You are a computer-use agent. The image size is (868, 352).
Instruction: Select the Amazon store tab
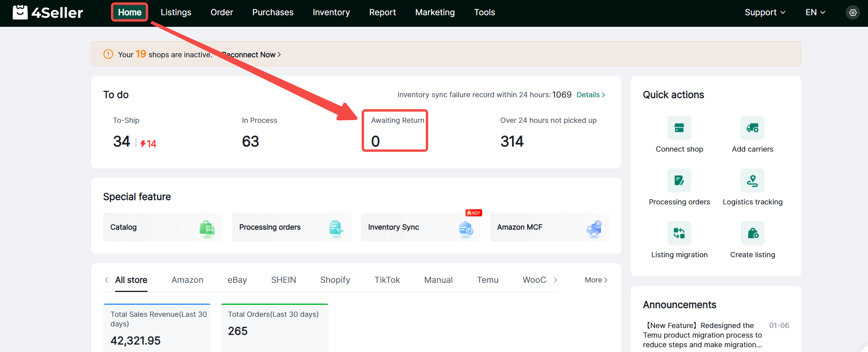tap(188, 280)
